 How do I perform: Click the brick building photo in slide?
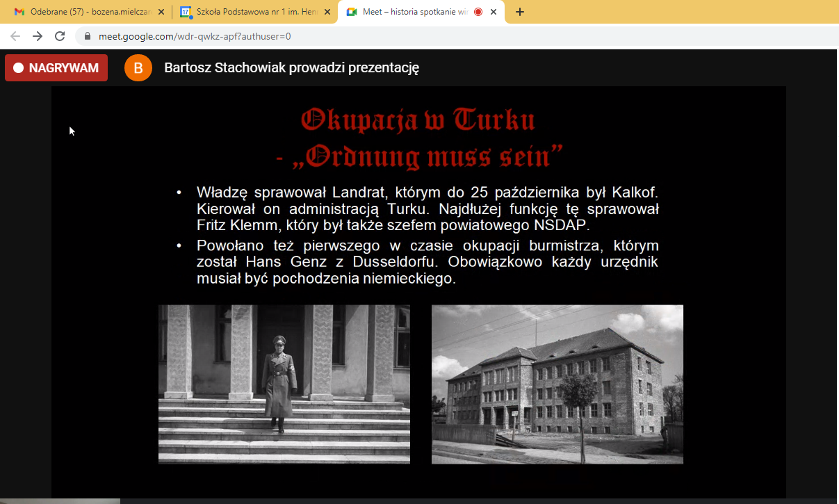pos(557,384)
